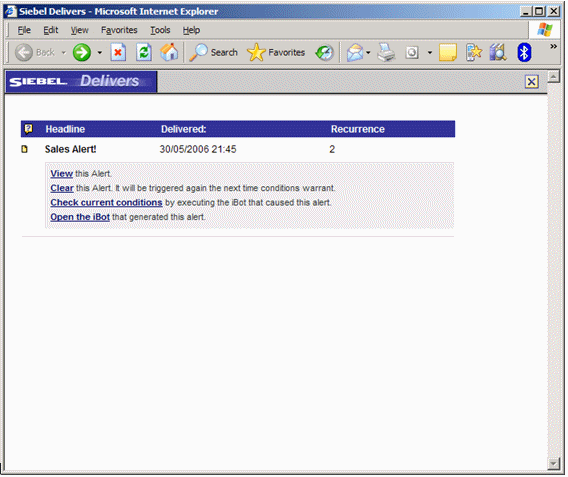Open the Tools menu
The height and width of the screenshot is (477, 568).
click(x=160, y=30)
